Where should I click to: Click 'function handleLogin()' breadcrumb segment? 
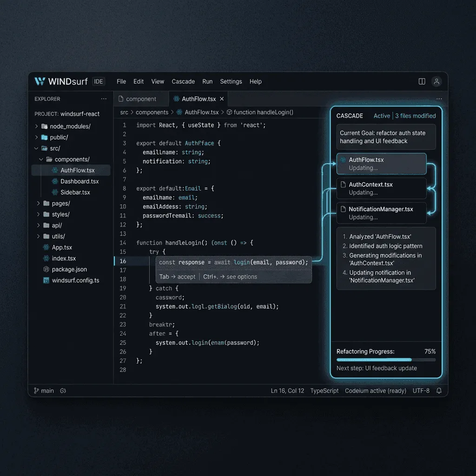263,112
